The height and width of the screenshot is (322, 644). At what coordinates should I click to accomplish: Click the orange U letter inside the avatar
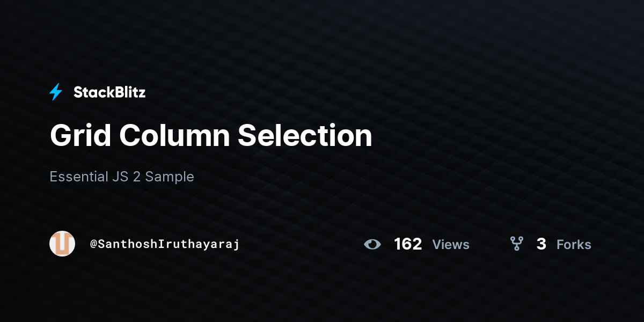tap(62, 244)
